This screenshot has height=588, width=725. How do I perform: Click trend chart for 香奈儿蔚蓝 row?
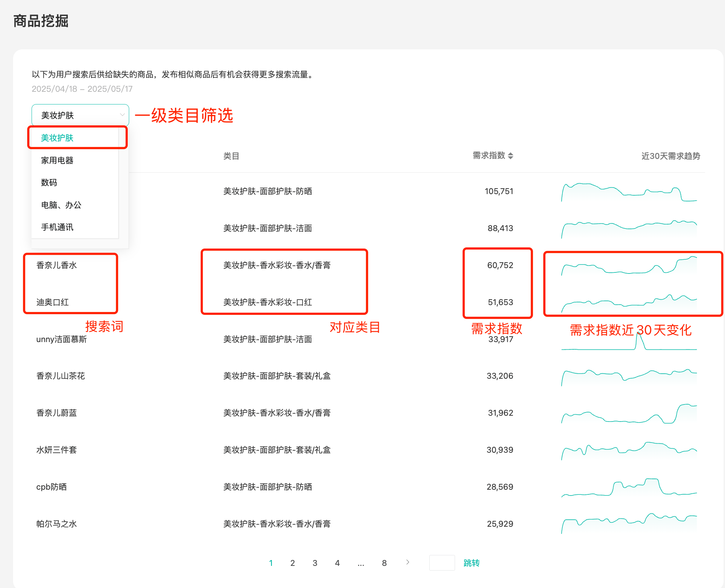click(629, 414)
